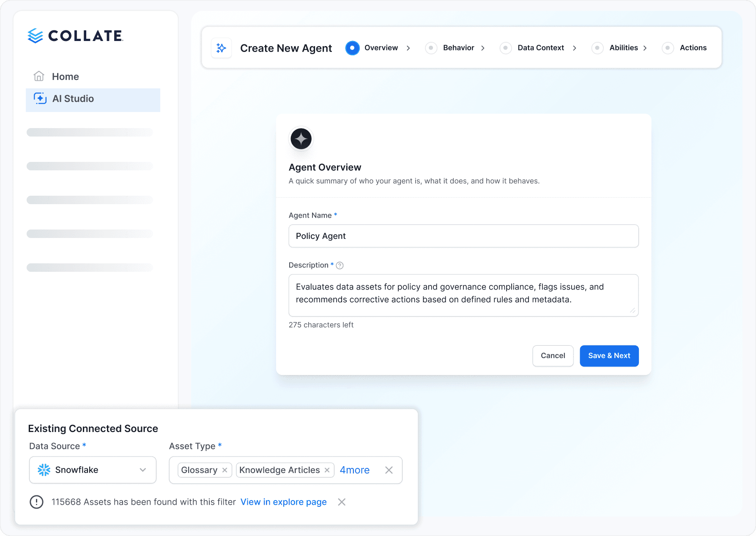Screen dimensions: 756x536
Task: Select the Abilities step radio indicator
Action: click(597, 48)
